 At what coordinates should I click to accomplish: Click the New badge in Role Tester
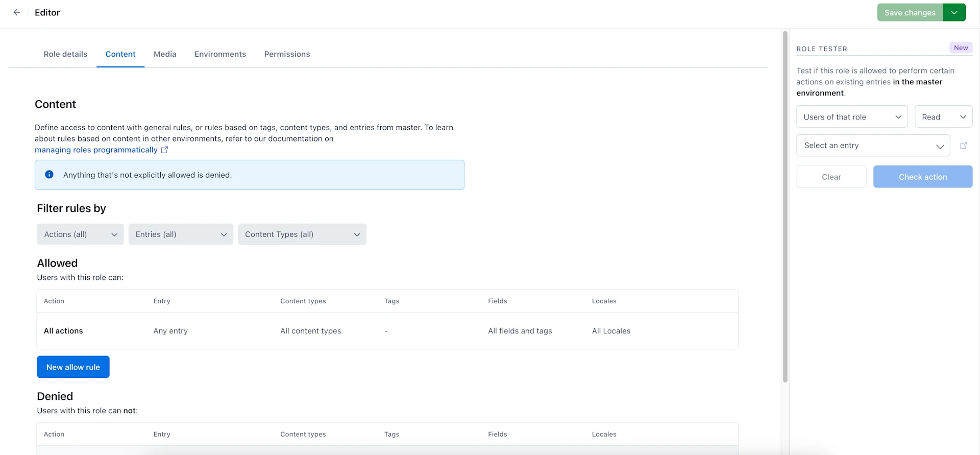coord(961,47)
